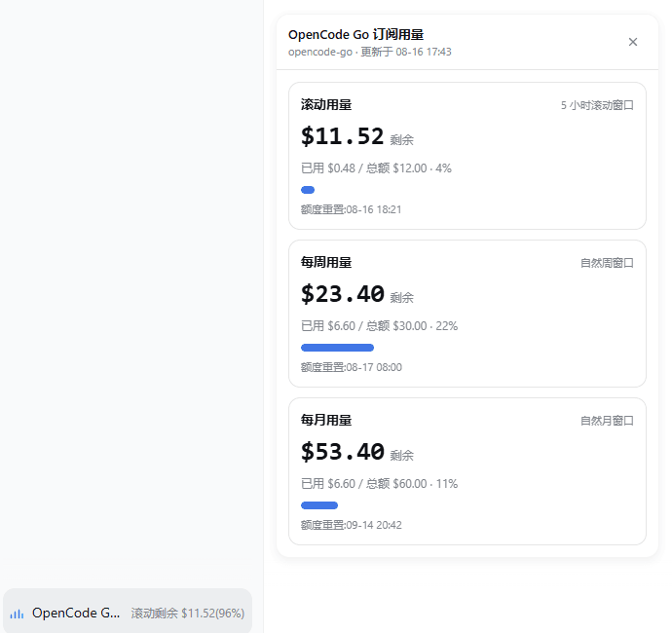Click the 自然月窗口 label
This screenshot has height=633, width=672.
607,421
